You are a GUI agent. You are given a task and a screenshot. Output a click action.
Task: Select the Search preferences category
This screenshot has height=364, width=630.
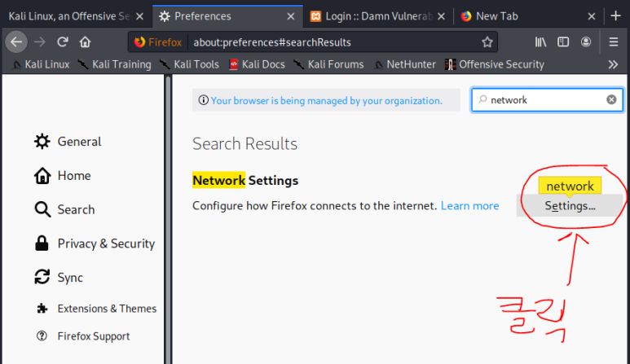click(x=64, y=209)
